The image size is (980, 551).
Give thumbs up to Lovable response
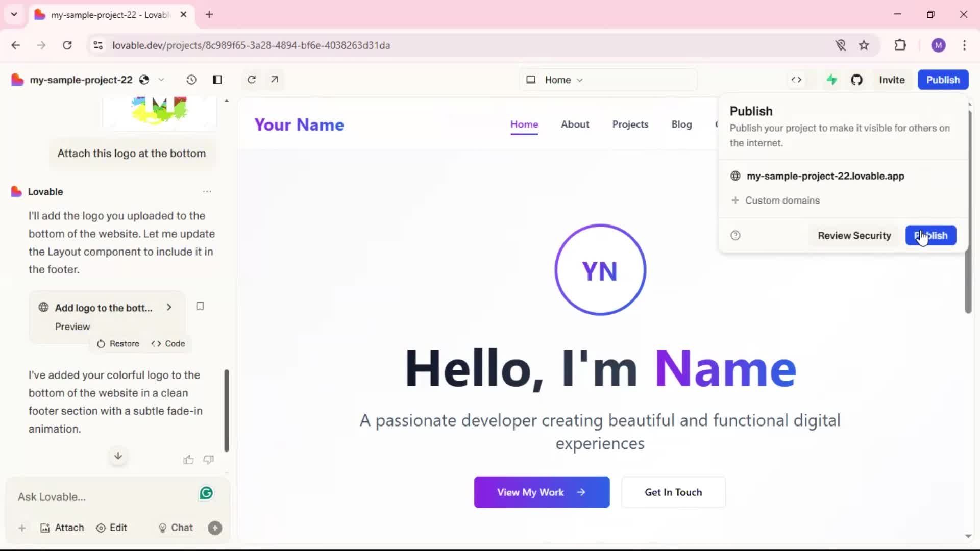(x=188, y=460)
